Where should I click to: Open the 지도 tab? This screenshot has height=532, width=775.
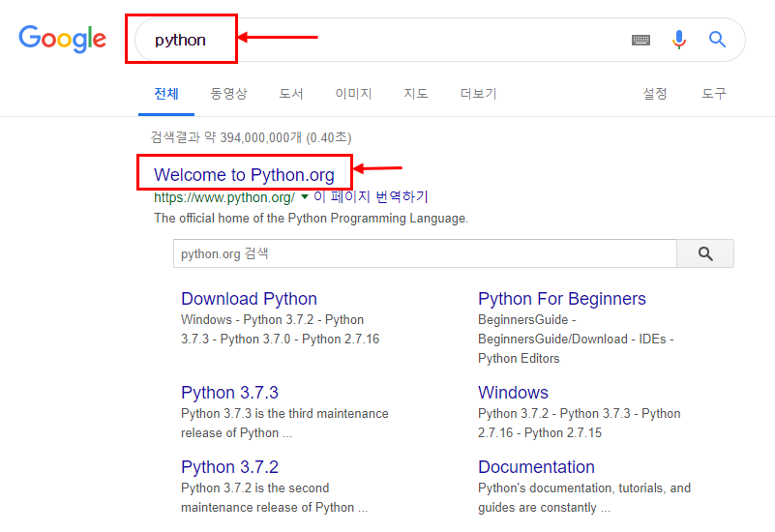[x=416, y=94]
